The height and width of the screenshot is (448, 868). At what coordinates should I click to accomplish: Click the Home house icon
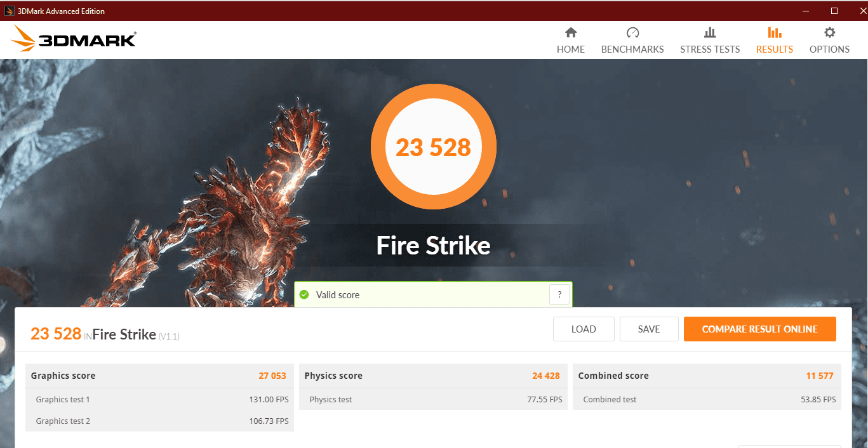coord(571,32)
